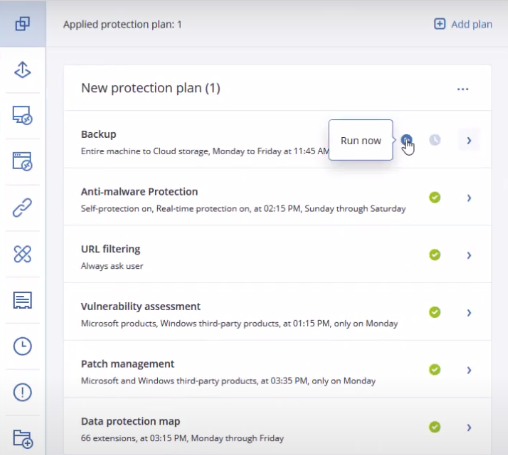Expand the Backup section chevron
Screen dimensions: 508x455
[469, 140]
